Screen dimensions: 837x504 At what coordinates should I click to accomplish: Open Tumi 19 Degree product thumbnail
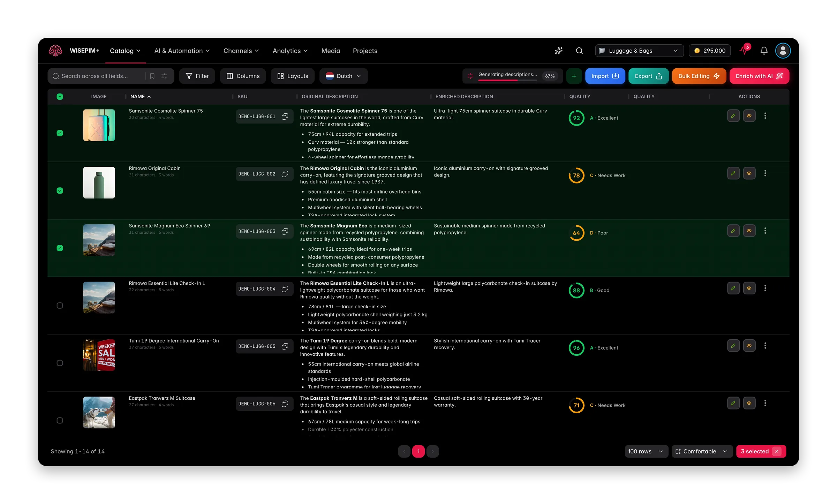pos(99,355)
